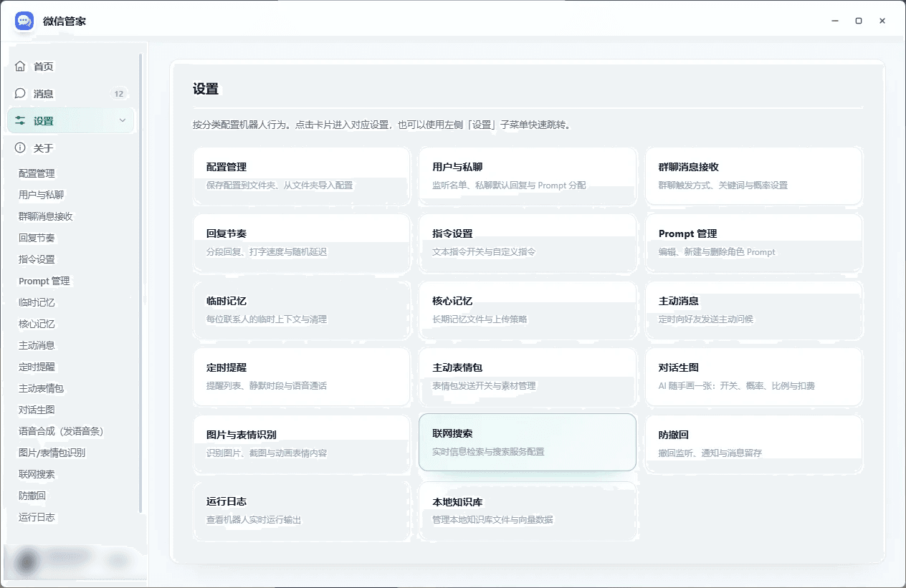Go to 运行日志 submenu item
906x588 pixels.
point(37,517)
